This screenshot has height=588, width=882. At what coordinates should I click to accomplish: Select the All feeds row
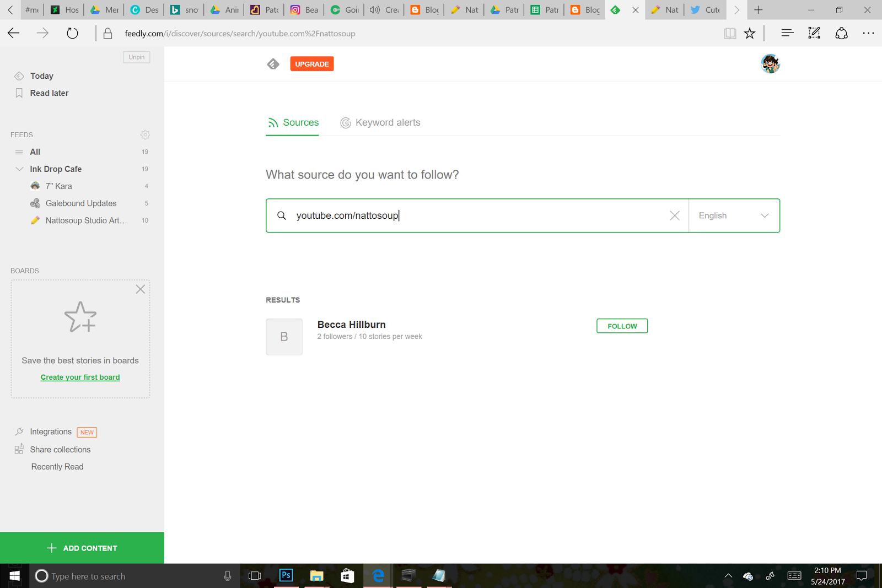[x=81, y=152]
